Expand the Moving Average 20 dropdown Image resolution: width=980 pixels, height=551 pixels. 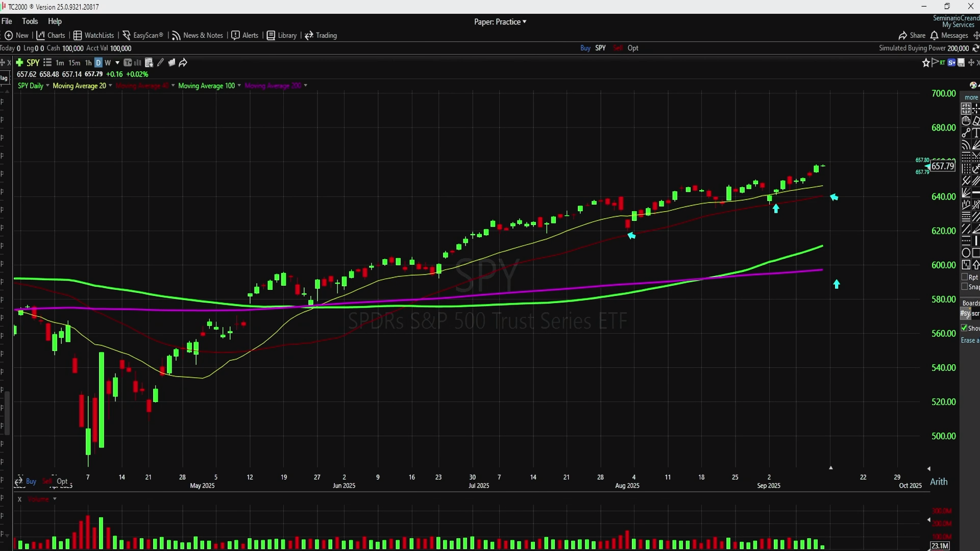(x=110, y=85)
